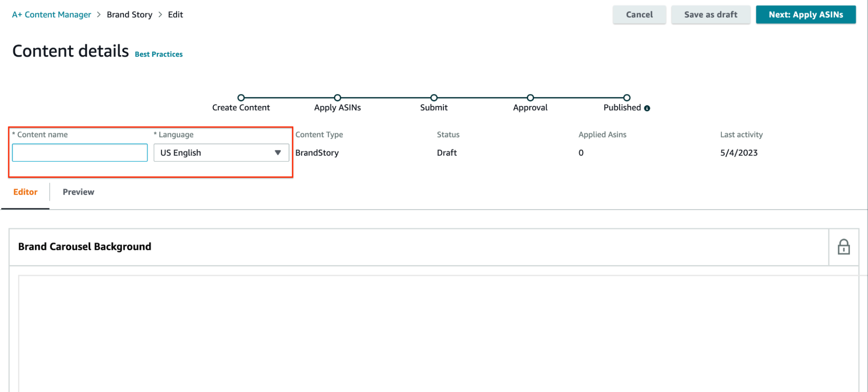Select the Submit step marker
Viewport: 868px width, 392px height.
click(x=434, y=98)
